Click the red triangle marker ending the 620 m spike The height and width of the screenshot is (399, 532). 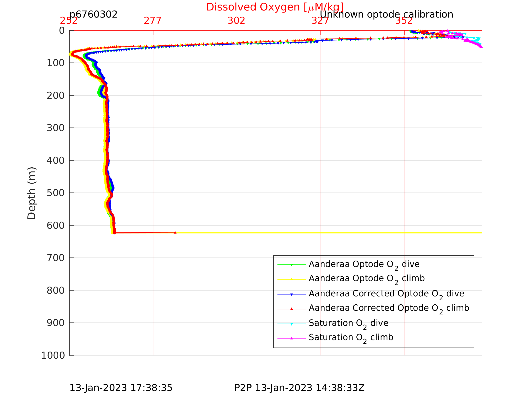175,233
